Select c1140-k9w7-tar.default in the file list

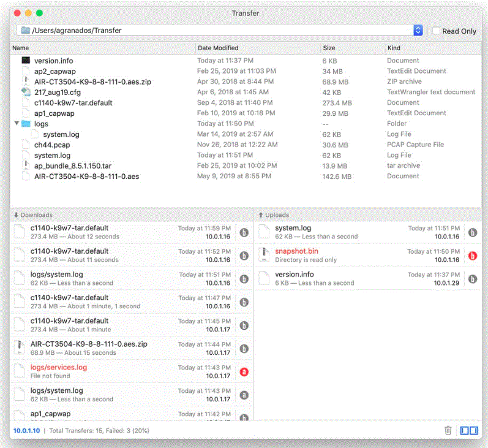coord(73,103)
